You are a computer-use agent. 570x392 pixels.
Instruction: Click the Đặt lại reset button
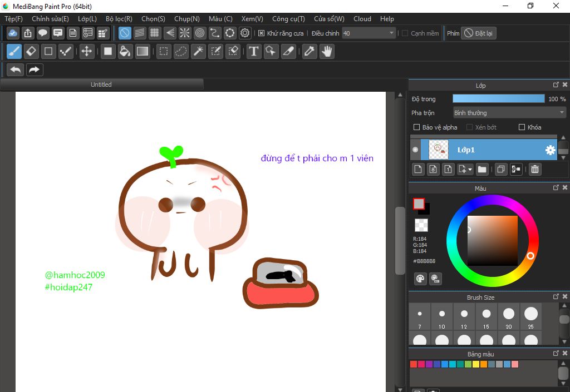[478, 33]
